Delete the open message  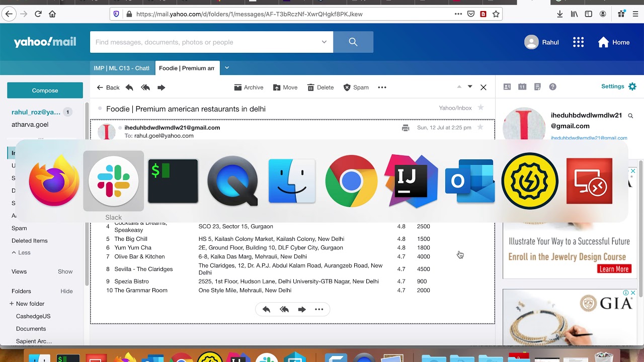click(320, 87)
